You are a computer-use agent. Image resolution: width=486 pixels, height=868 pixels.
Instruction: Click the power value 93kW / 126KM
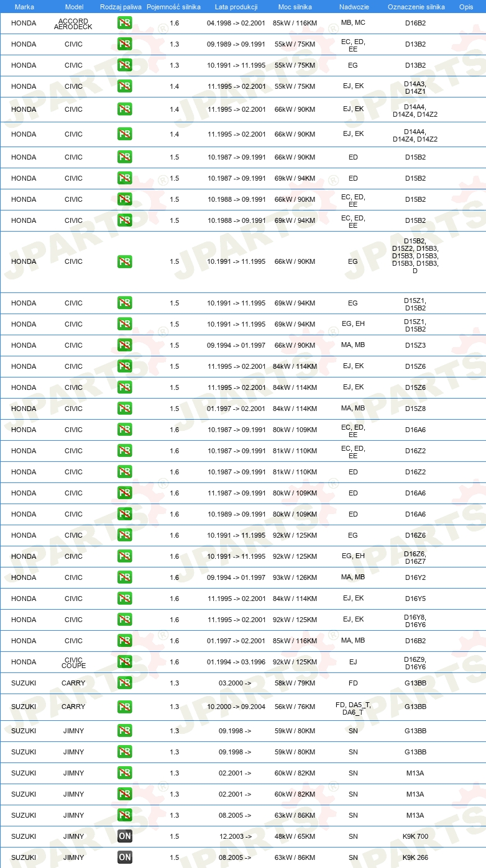pyautogui.click(x=295, y=577)
